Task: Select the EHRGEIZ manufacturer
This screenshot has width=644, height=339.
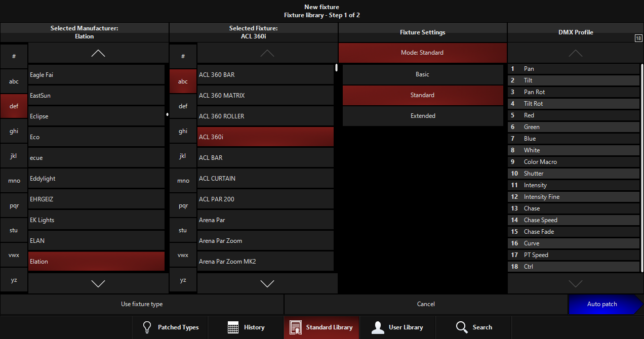Action: pyautogui.click(x=96, y=199)
